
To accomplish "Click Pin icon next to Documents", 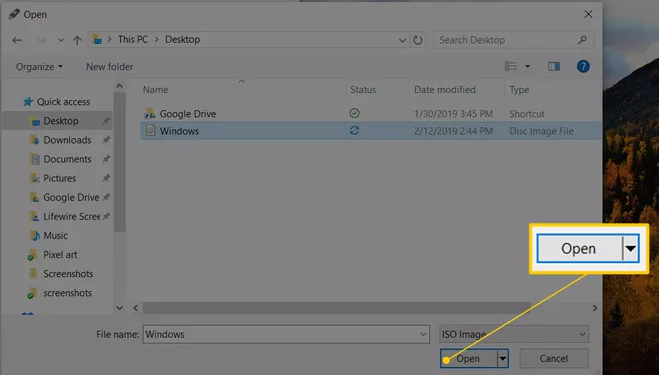I will pos(106,159).
